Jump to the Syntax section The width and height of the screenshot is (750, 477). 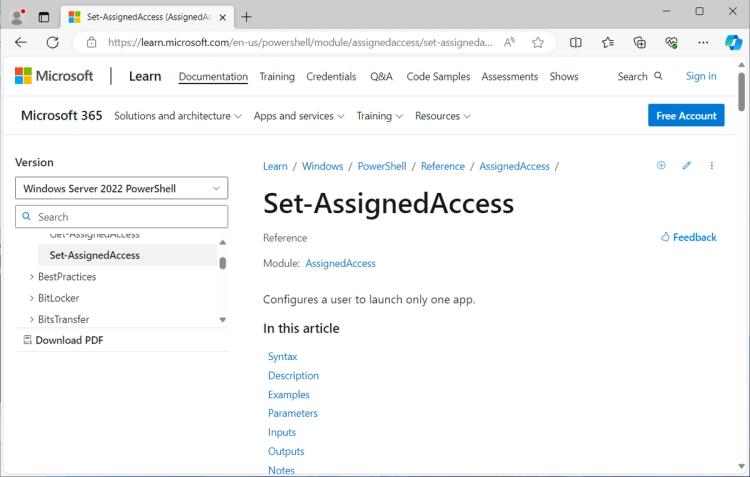tap(282, 356)
